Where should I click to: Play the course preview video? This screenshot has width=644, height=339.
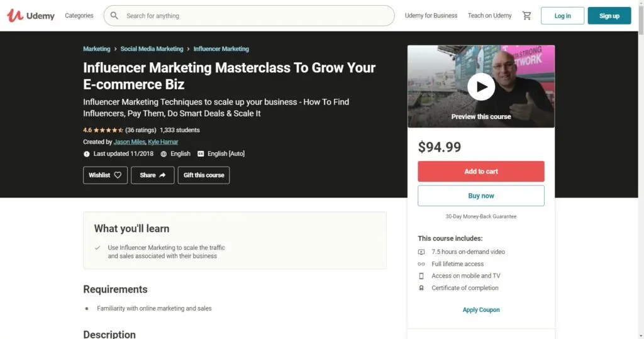tap(481, 87)
